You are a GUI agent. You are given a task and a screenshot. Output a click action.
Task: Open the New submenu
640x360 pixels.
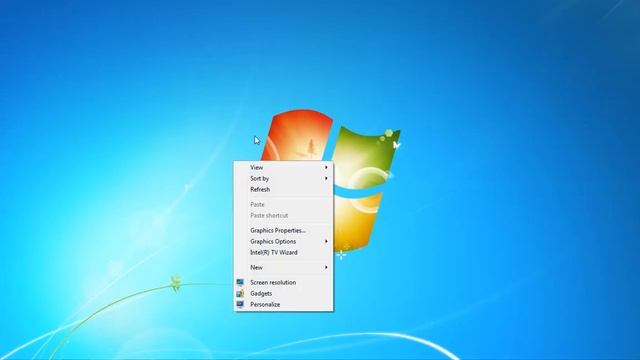point(284,267)
